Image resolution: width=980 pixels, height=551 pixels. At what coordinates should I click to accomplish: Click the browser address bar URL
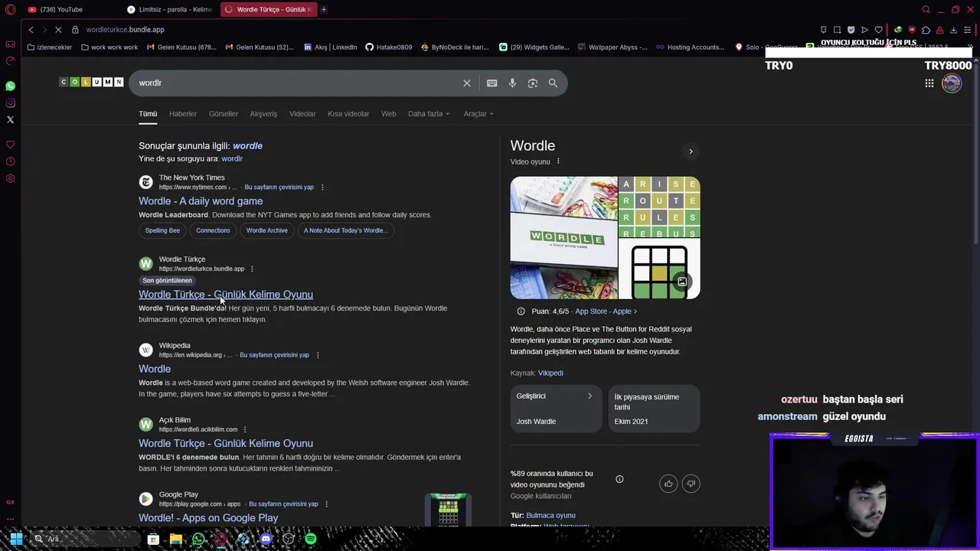point(125,29)
